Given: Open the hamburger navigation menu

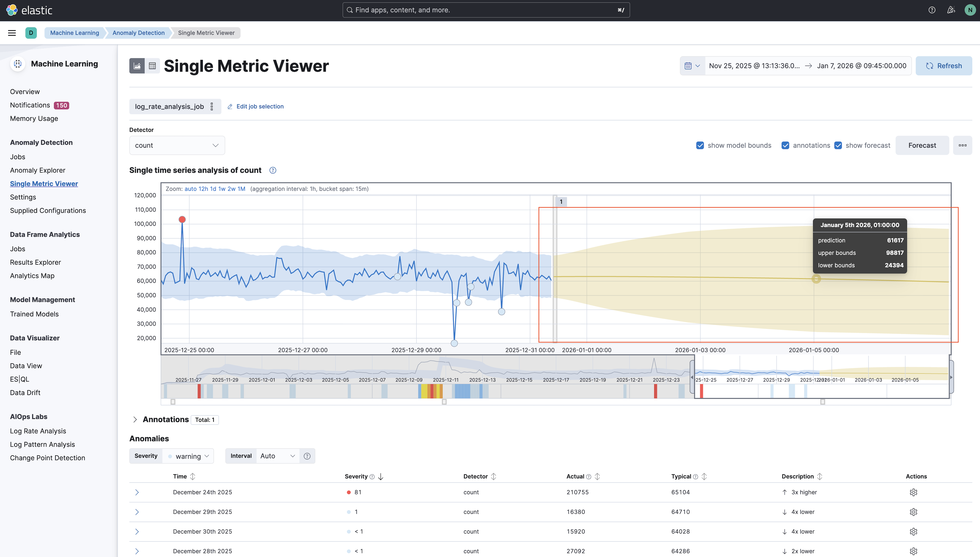Looking at the screenshot, I should [x=12, y=33].
